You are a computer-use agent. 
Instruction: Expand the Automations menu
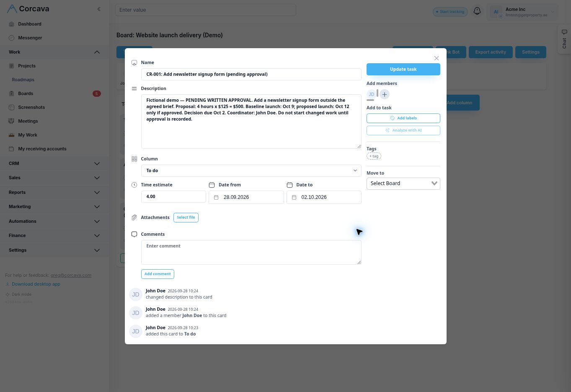click(x=54, y=221)
